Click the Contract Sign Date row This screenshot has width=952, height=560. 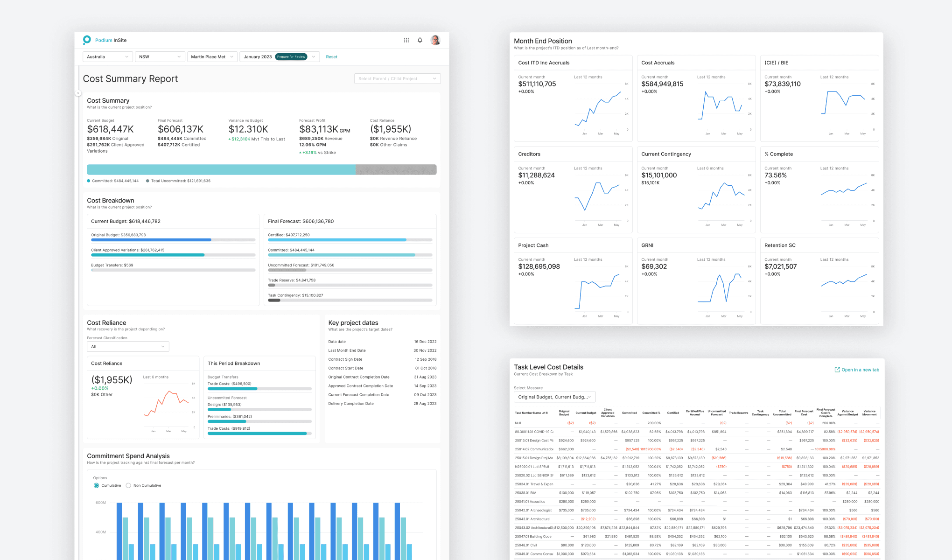(382, 359)
